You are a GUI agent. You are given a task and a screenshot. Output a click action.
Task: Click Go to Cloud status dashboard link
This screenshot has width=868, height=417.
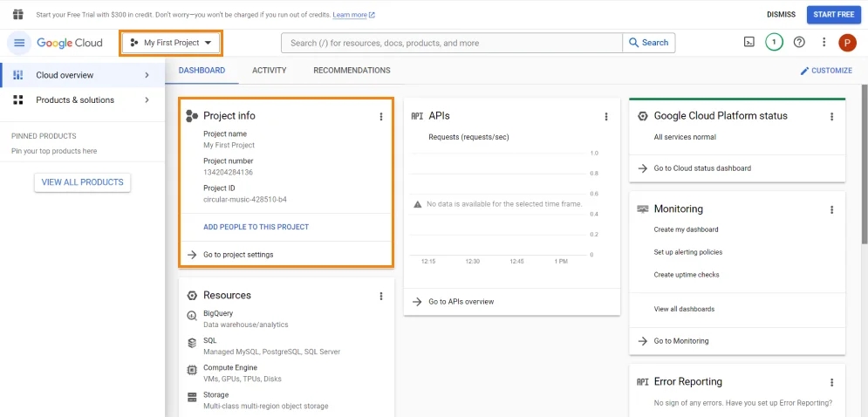[702, 168]
